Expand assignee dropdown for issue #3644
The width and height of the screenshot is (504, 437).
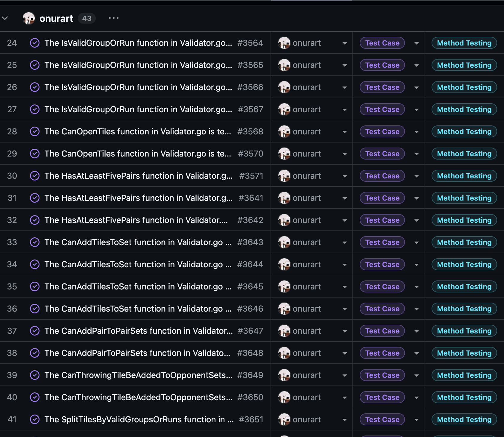[x=345, y=265]
